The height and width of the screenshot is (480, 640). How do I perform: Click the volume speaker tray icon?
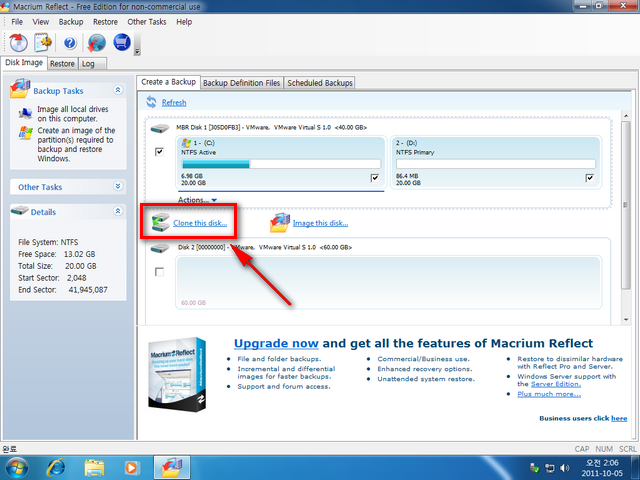565,468
